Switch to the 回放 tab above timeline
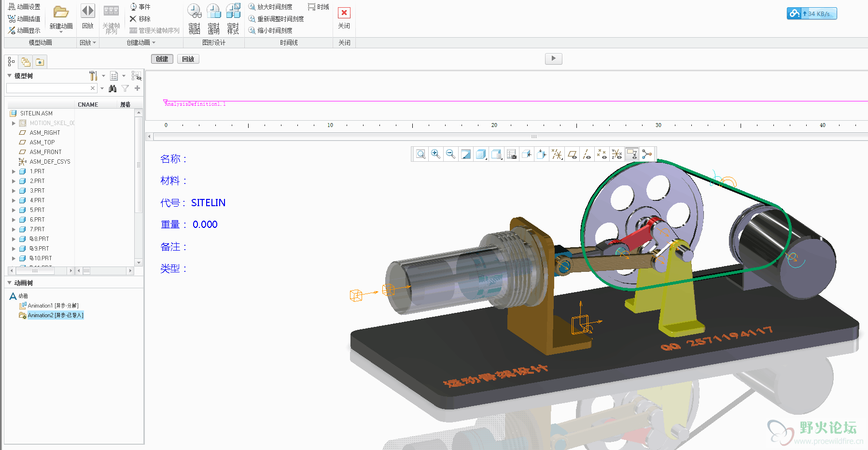Viewport: 868px width, 450px height. 188,59
